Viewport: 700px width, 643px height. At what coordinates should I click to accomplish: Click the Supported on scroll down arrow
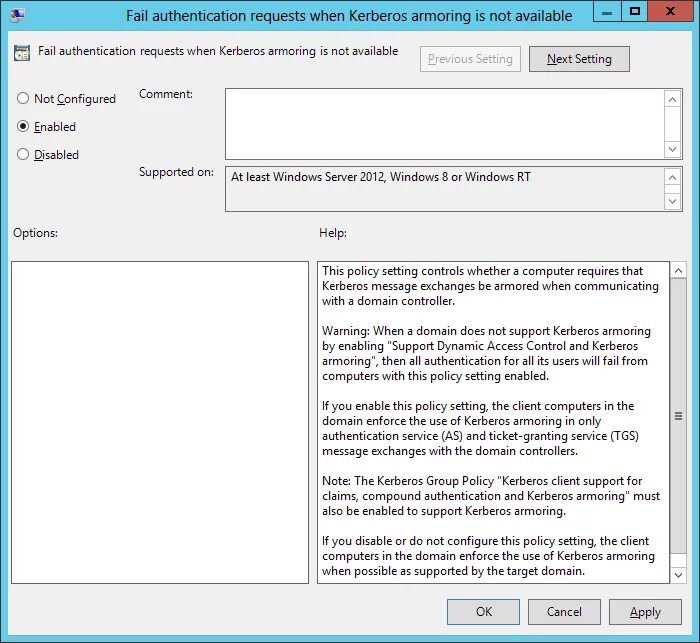pos(673,201)
